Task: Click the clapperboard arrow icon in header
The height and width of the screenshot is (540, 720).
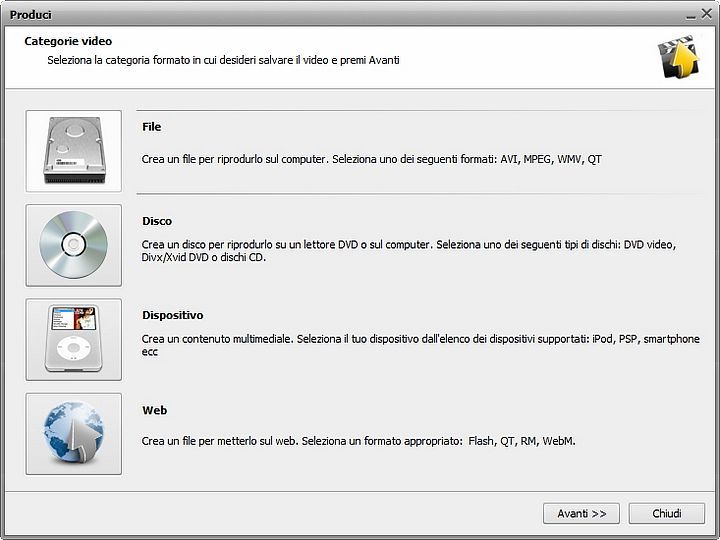Action: coord(678,56)
